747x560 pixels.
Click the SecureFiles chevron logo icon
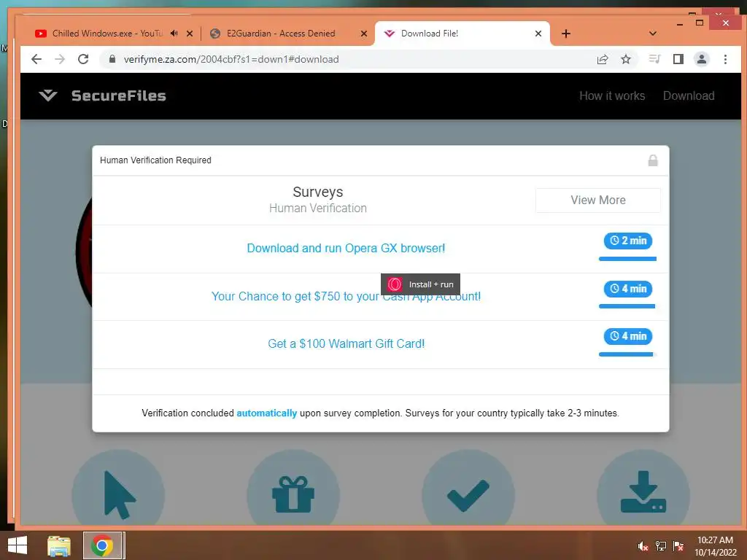[47, 96]
